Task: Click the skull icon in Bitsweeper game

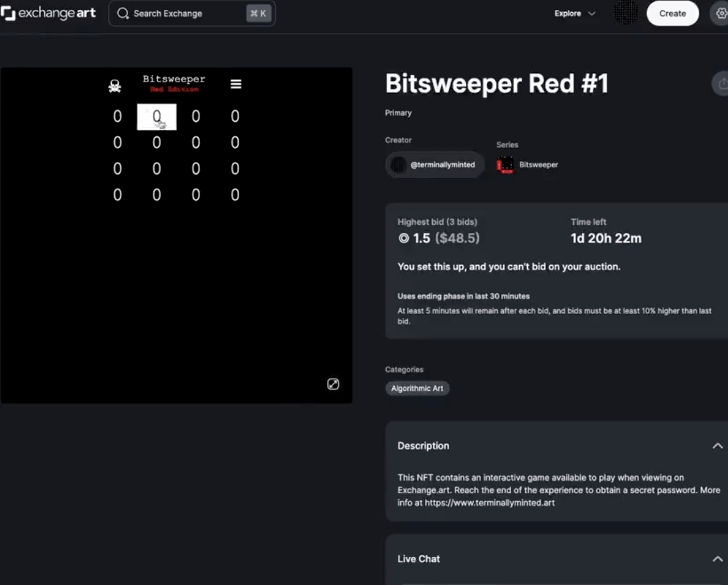Action: pyautogui.click(x=114, y=86)
